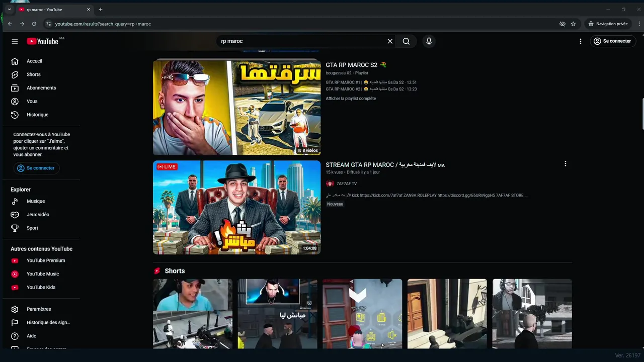This screenshot has height=362, width=644.
Task: Click the address bar URL
Action: click(103, 24)
